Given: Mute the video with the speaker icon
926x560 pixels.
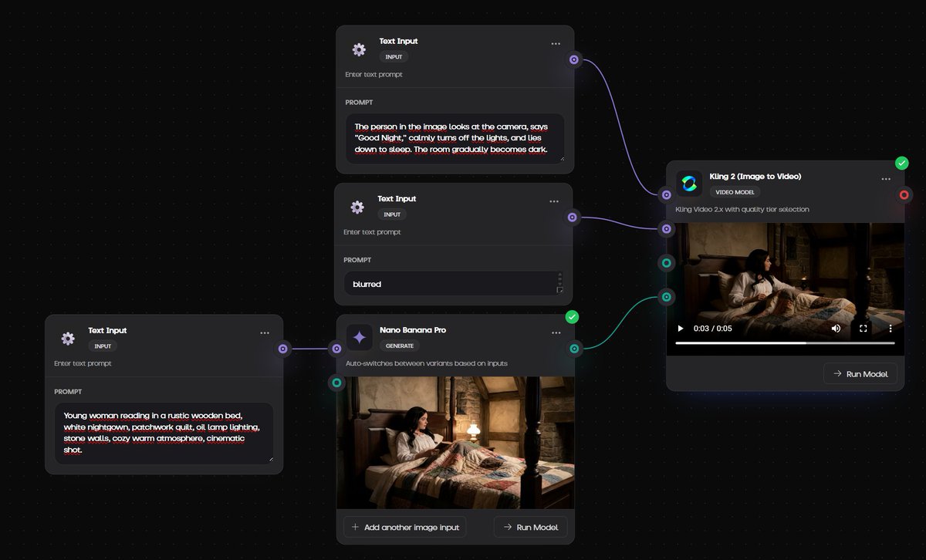Looking at the screenshot, I should coord(836,329).
